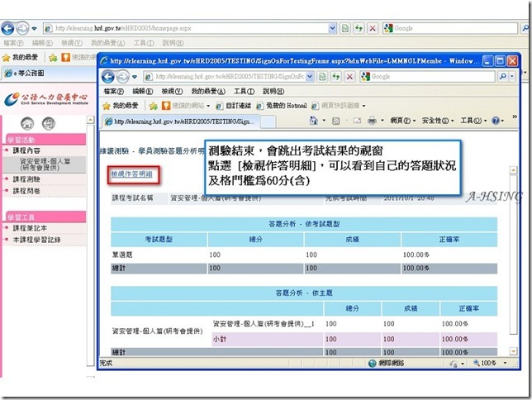Click Forward button in the rear homepage window
The width and height of the screenshot is (532, 400).
click(22, 29)
